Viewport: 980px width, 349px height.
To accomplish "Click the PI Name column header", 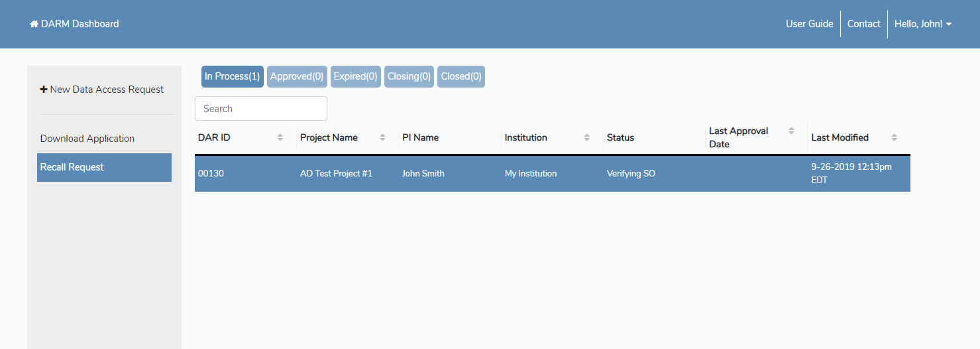I will (x=420, y=137).
